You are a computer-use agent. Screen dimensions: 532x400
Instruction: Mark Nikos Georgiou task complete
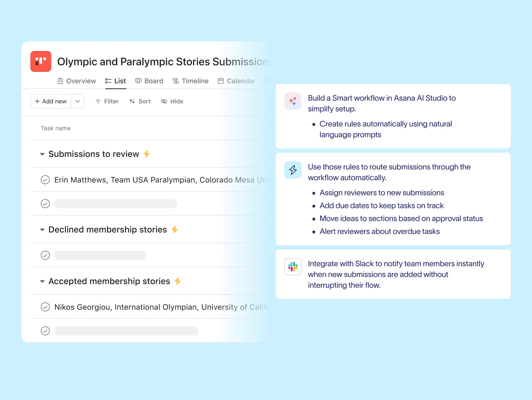point(45,307)
